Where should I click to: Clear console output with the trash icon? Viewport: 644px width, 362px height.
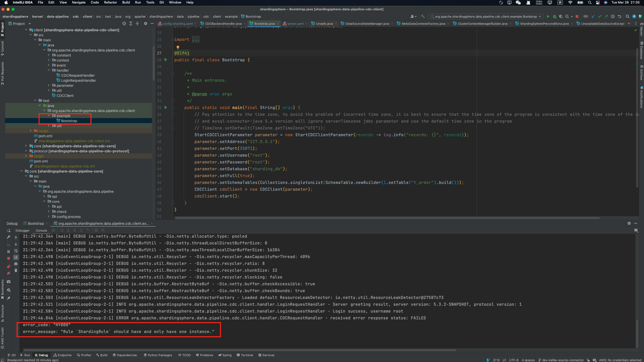pyautogui.click(x=16, y=270)
